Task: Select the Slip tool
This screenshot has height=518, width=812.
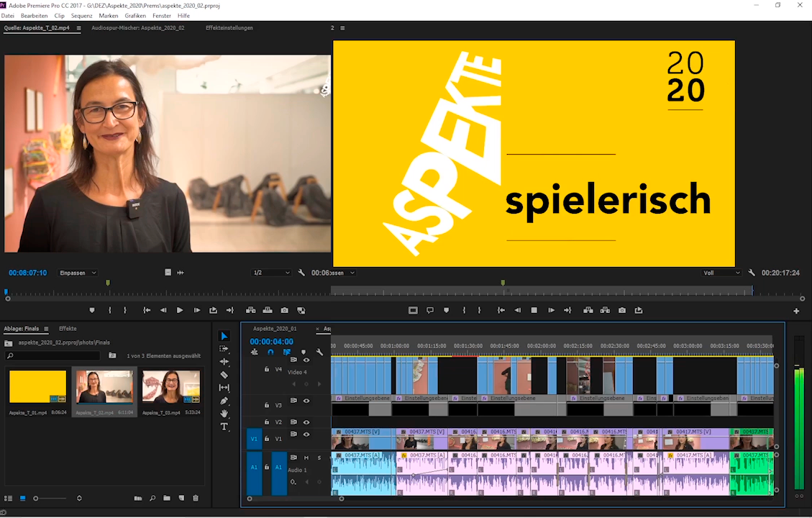Action: point(224,388)
